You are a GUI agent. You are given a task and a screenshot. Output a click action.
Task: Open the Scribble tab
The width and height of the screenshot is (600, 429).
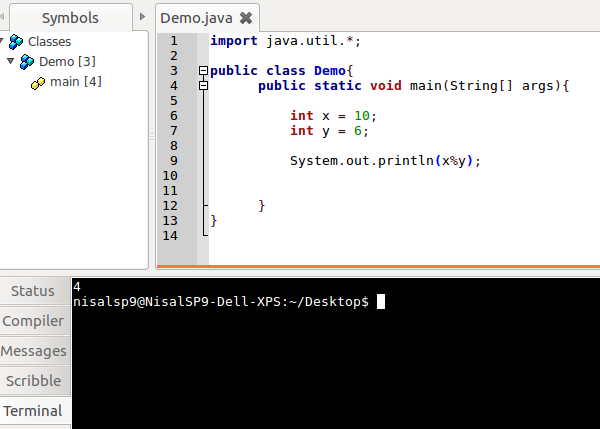point(34,381)
